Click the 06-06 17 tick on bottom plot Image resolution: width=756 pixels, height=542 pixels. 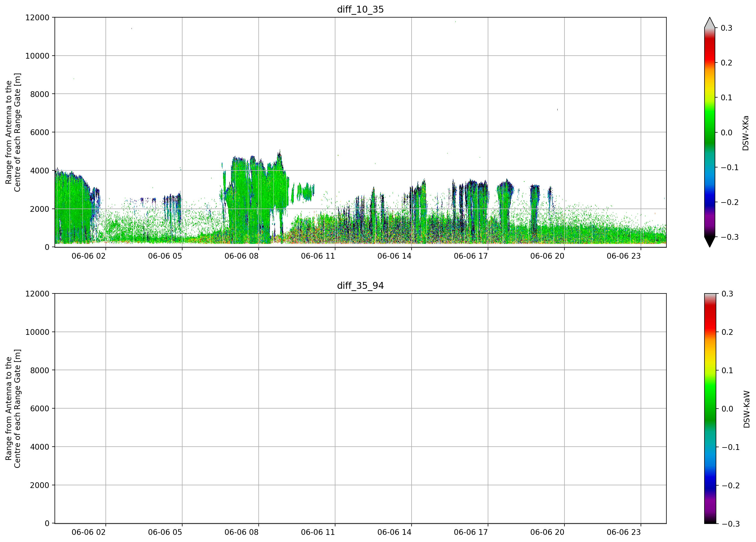471,532
